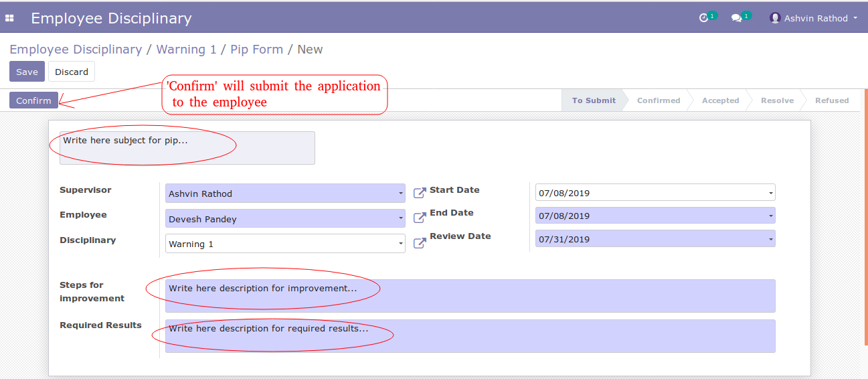Open the Employee external link icon

(420, 218)
